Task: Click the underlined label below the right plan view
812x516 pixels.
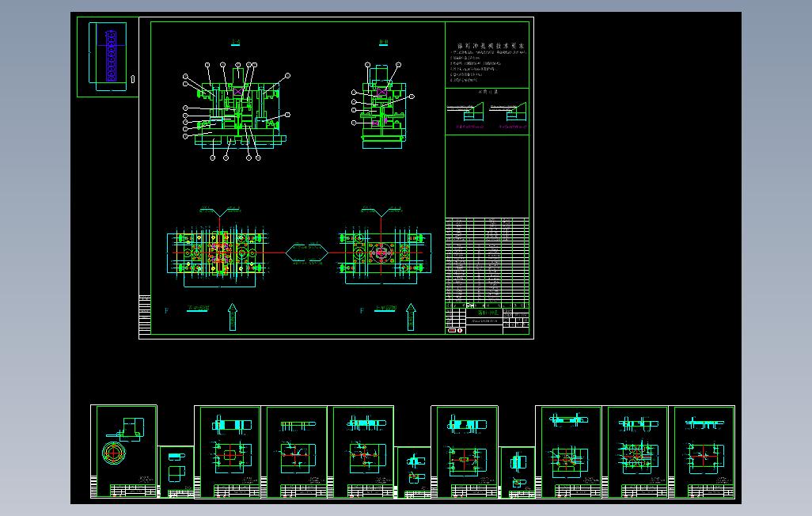Action: pyautogui.click(x=385, y=309)
